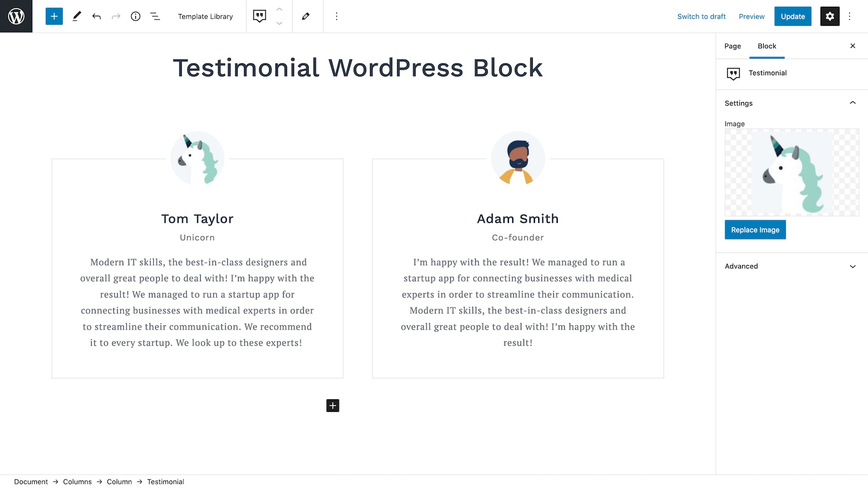This screenshot has height=488, width=868.
Task: Open block toolbar more options menu
Action: (x=336, y=16)
